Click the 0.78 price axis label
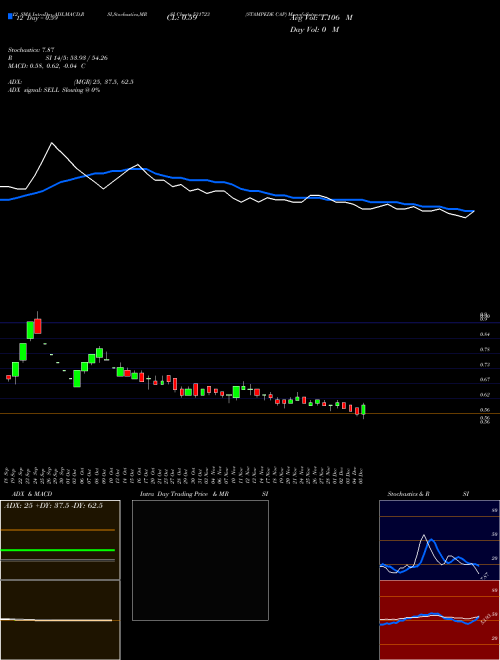 point(485,350)
